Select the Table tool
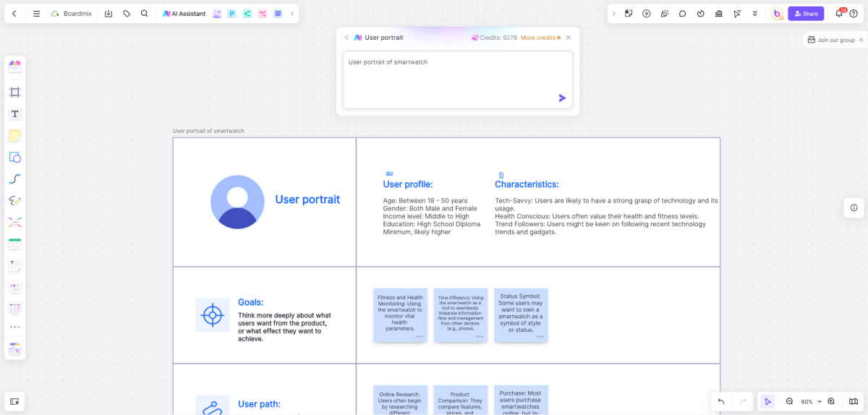 click(x=14, y=244)
